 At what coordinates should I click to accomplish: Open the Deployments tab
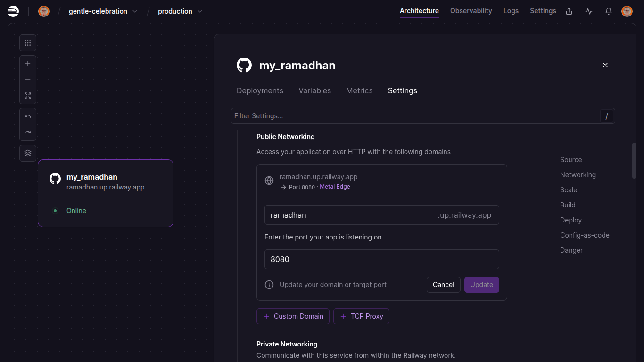[x=260, y=90]
